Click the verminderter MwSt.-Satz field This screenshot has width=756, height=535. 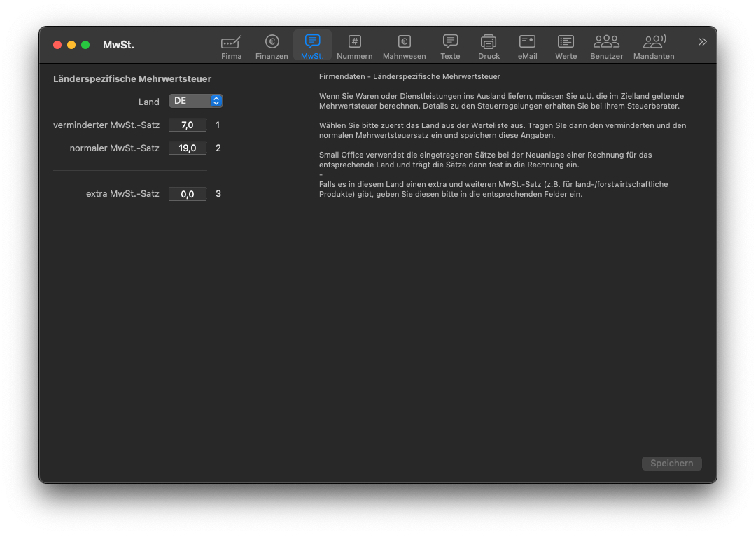tap(188, 125)
